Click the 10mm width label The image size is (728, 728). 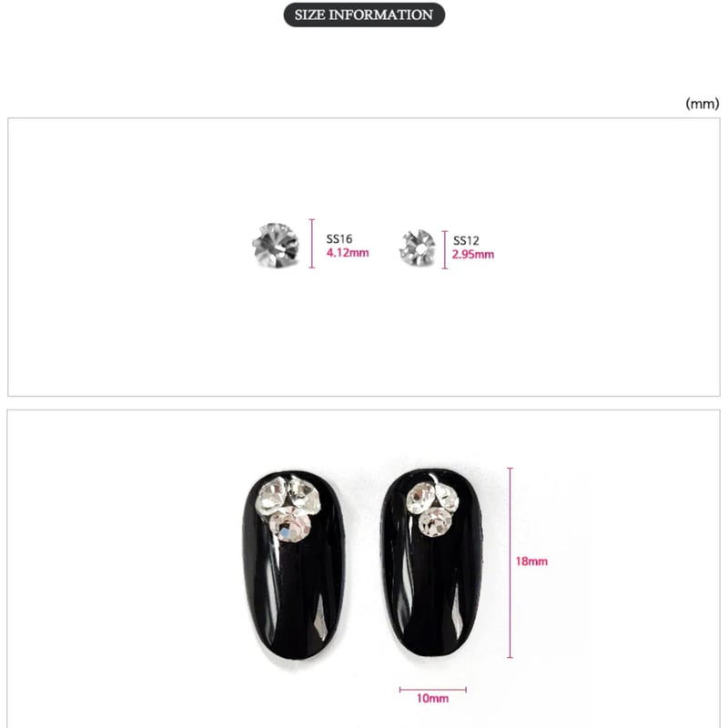coord(432,698)
